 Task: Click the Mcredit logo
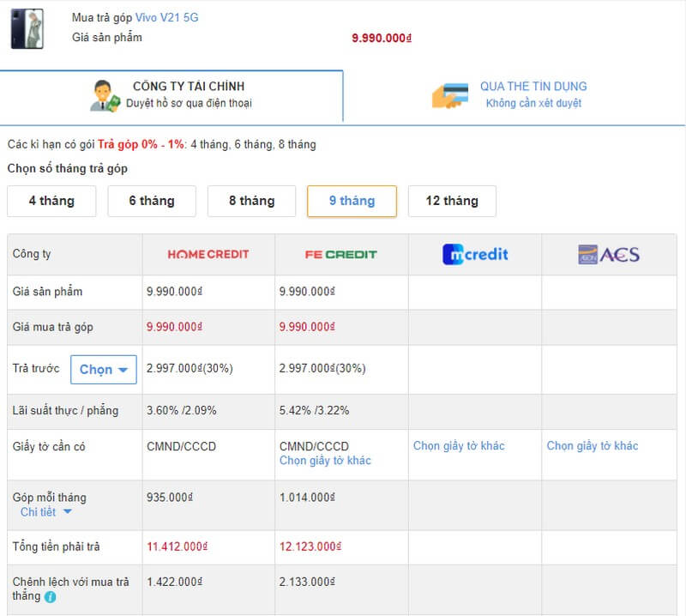(475, 254)
